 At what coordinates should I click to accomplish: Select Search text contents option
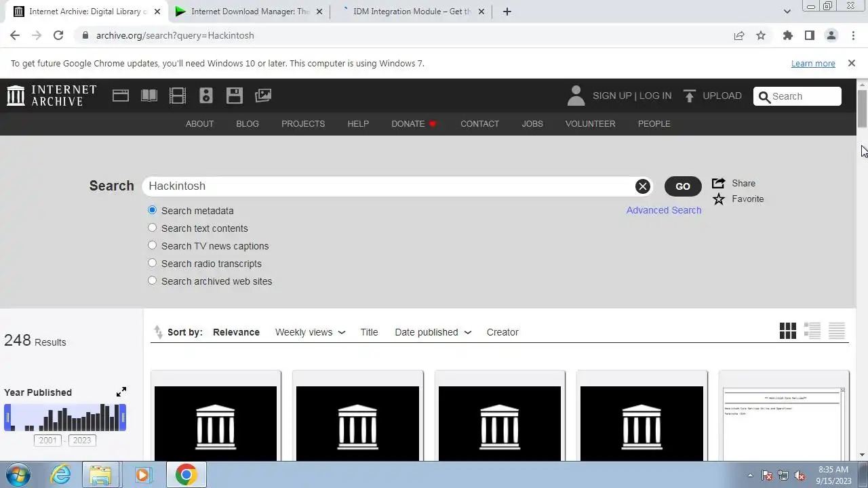152,228
